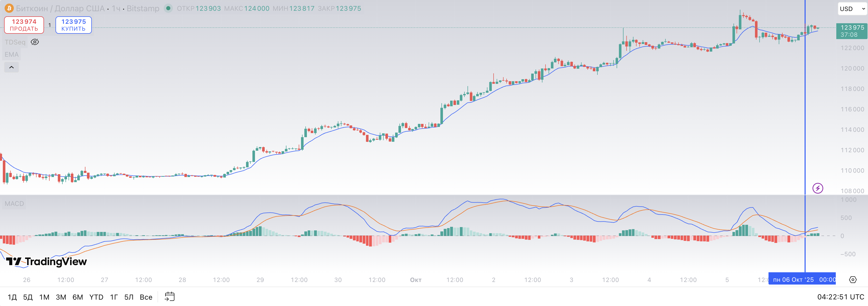Click the Bitcoin symbol icon
This screenshot has width=868, height=306.
pyautogui.click(x=9, y=8)
